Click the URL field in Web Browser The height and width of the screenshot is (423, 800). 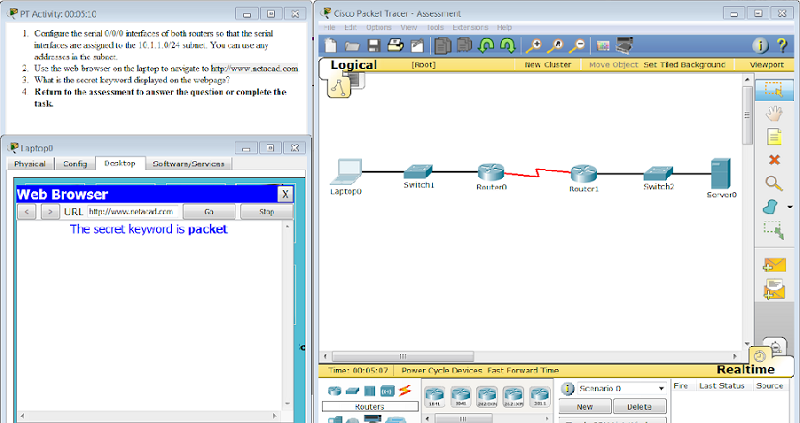pos(134,211)
